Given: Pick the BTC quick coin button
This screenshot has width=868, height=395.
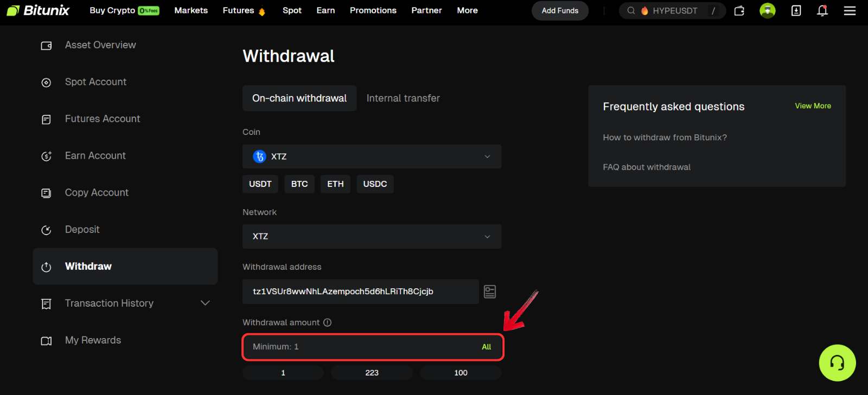Looking at the screenshot, I should (x=299, y=184).
